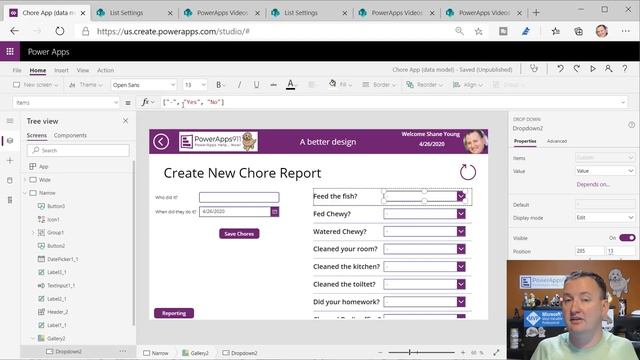Click the formula bar text
Viewport: 640px width, 360px height.
(193, 102)
